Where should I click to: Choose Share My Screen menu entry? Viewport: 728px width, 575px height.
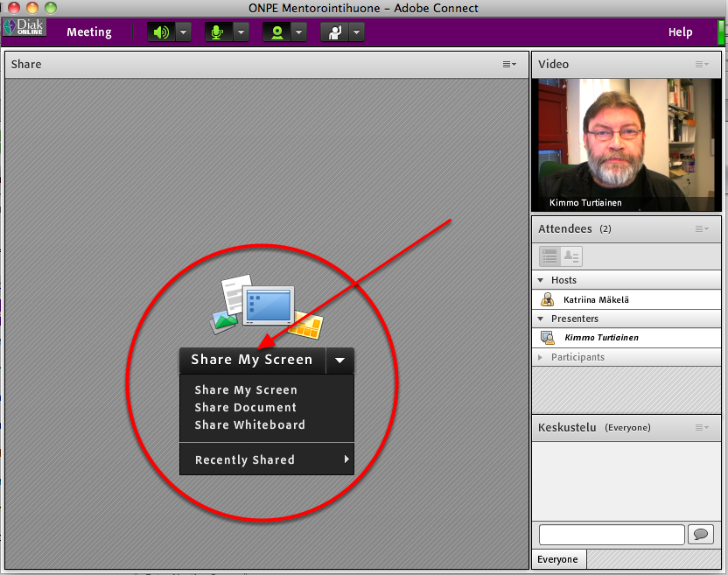[x=246, y=390]
